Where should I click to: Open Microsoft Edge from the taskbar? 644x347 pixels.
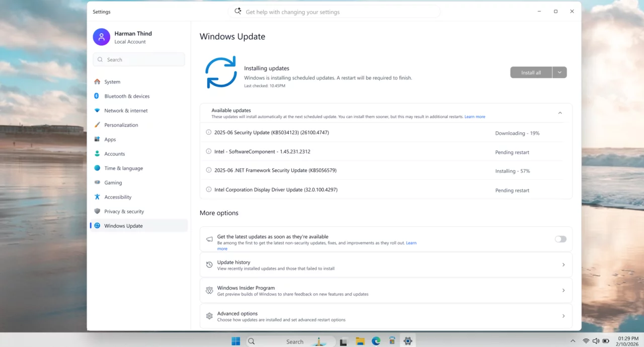tap(376, 341)
